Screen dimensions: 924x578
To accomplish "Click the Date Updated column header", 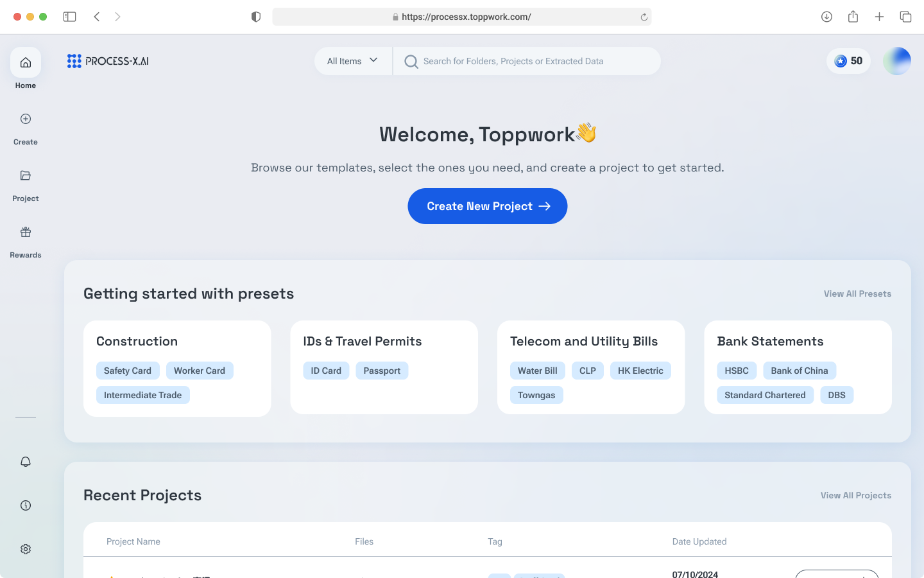I will (699, 541).
